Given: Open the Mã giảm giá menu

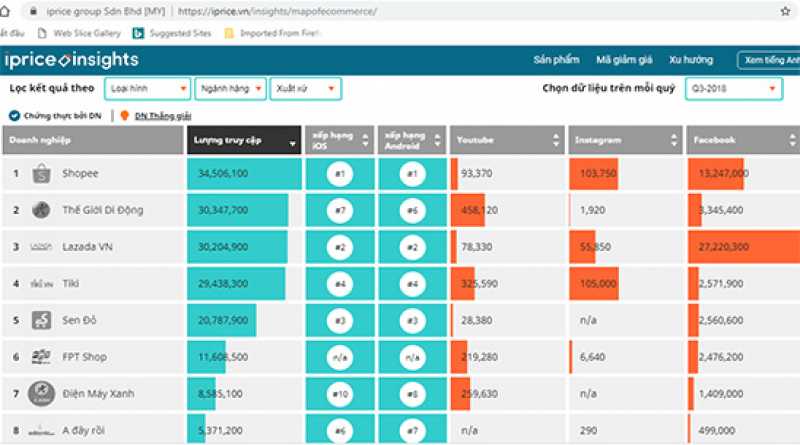Looking at the screenshot, I should pos(624,60).
